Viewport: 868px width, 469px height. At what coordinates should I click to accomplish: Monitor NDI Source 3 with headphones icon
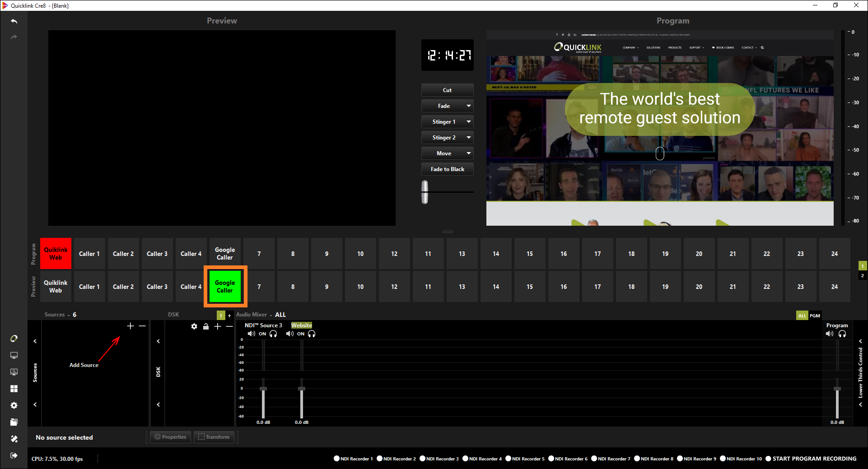[273, 334]
